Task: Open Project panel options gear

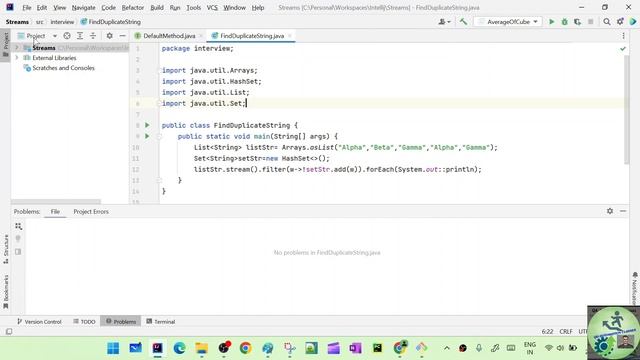Action: (109, 36)
